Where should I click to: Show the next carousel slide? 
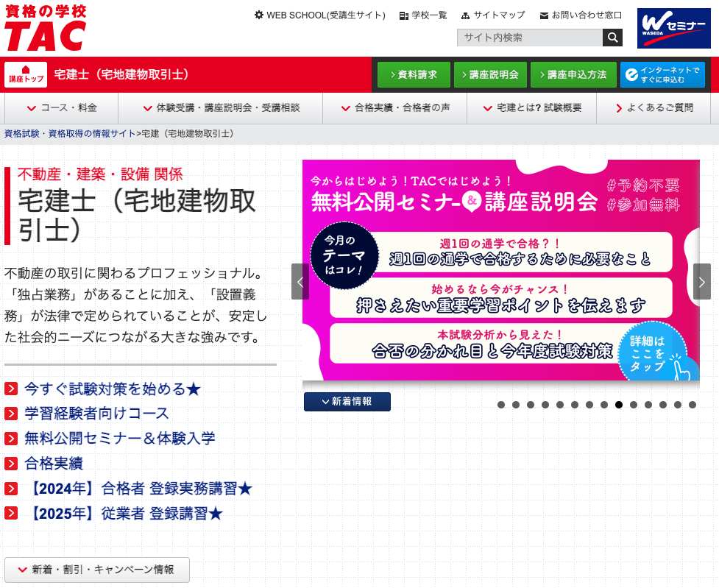coord(701,282)
